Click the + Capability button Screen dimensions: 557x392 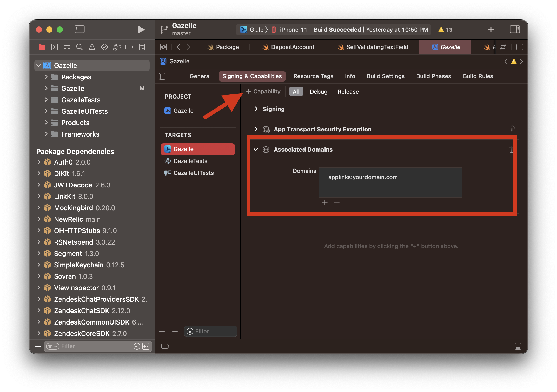coord(263,91)
